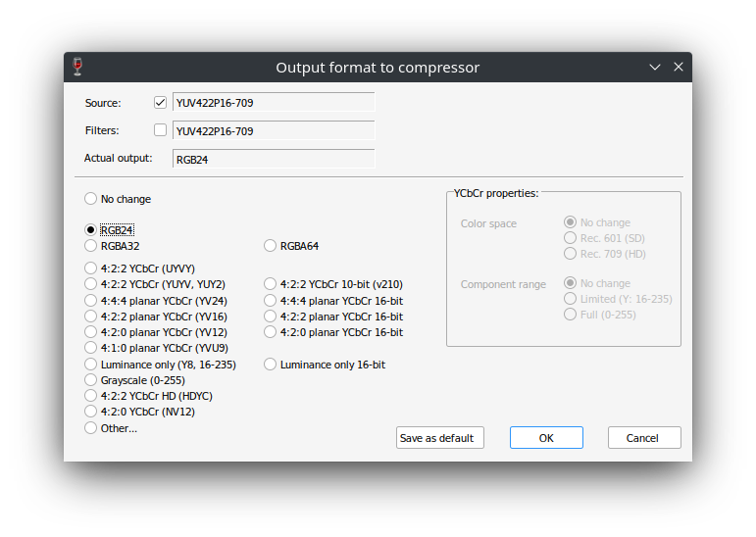Screen dimensions: 756x537
Task: Collapse the dialog using the title bar chevron
Action: 654,67
